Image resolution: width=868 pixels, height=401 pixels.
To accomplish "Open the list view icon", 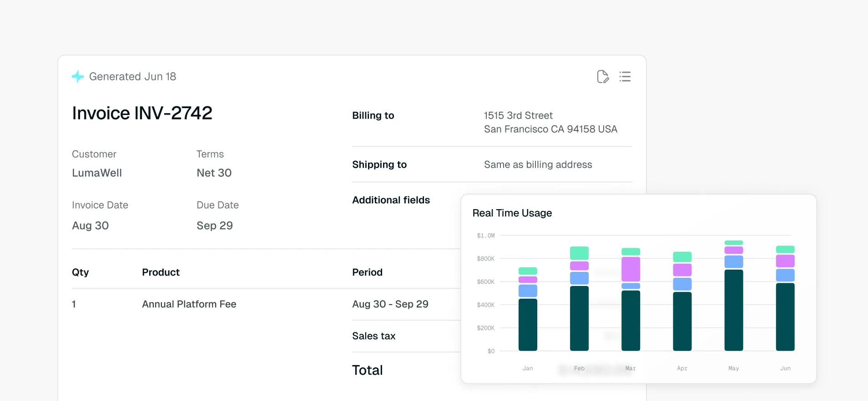I will 625,76.
